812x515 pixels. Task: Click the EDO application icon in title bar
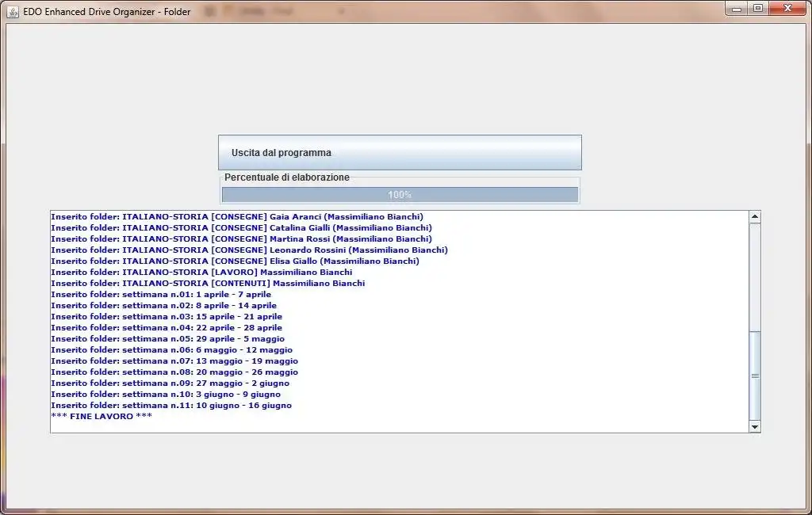click(11, 11)
